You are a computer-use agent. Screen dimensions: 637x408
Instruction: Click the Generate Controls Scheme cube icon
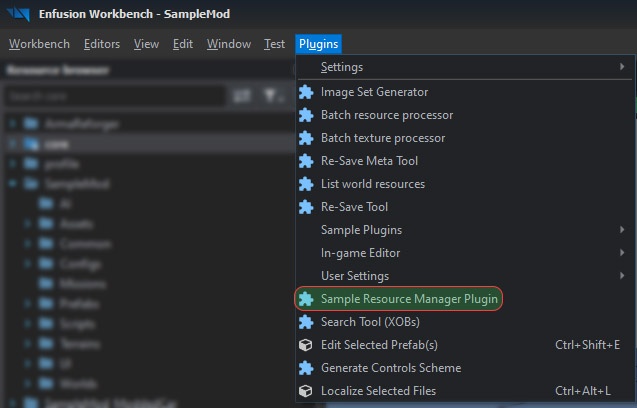click(x=307, y=368)
